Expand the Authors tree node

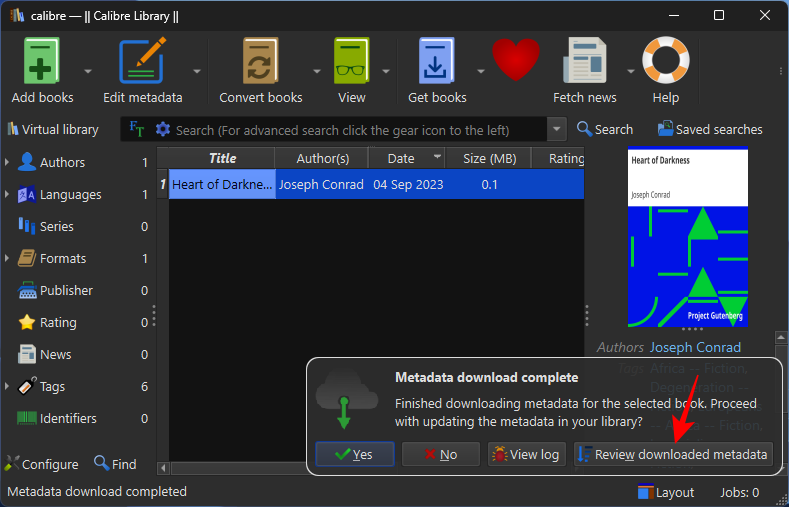(x=7, y=162)
